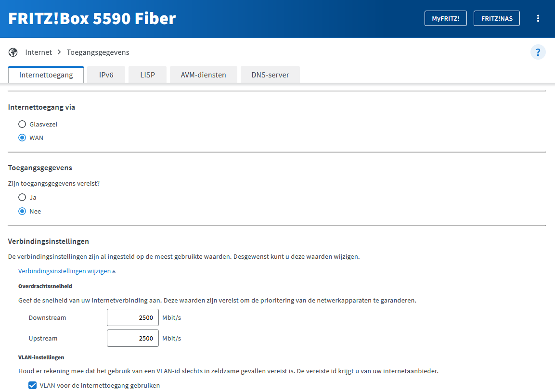Open the three-dot options menu
The width and height of the screenshot is (555, 392).
[x=538, y=18]
